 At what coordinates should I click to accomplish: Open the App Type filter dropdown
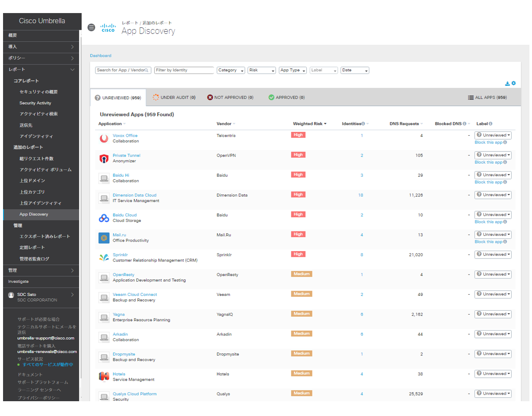point(293,70)
